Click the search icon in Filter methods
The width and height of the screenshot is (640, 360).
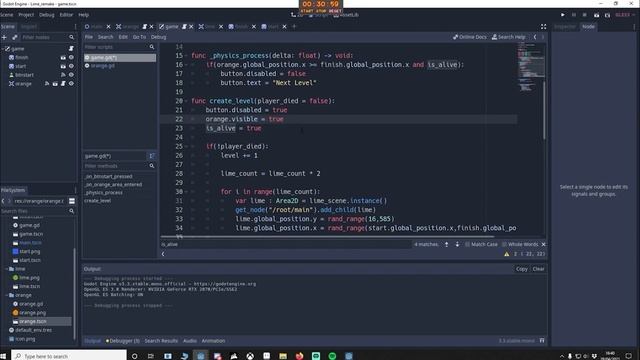[x=152, y=166]
